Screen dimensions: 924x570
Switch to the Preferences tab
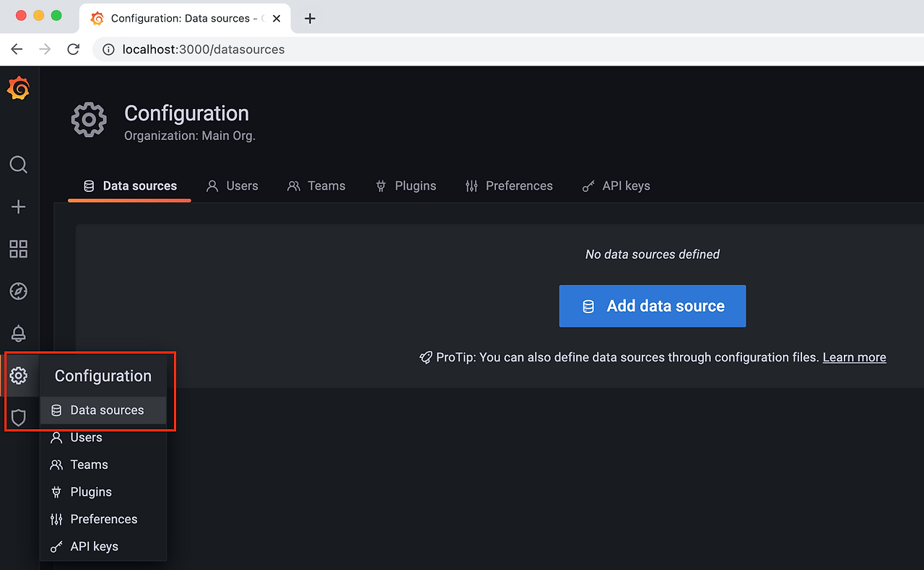point(509,186)
